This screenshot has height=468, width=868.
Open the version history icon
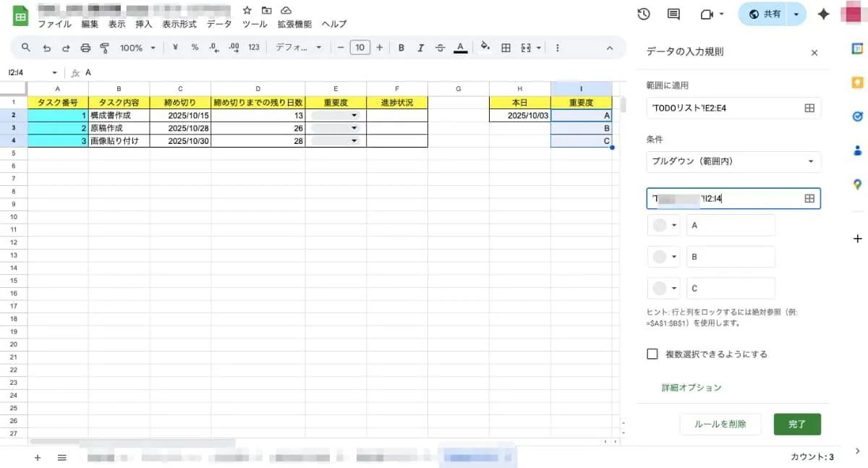coord(644,14)
